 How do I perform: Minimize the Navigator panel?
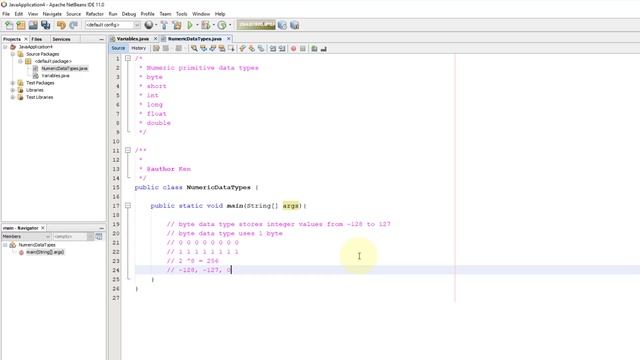(102, 228)
